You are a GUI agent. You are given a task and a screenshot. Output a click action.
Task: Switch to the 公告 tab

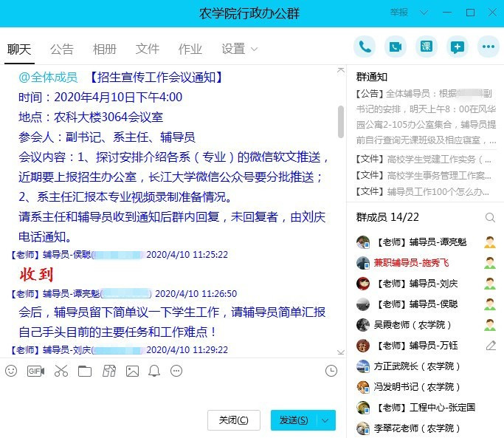62,49
